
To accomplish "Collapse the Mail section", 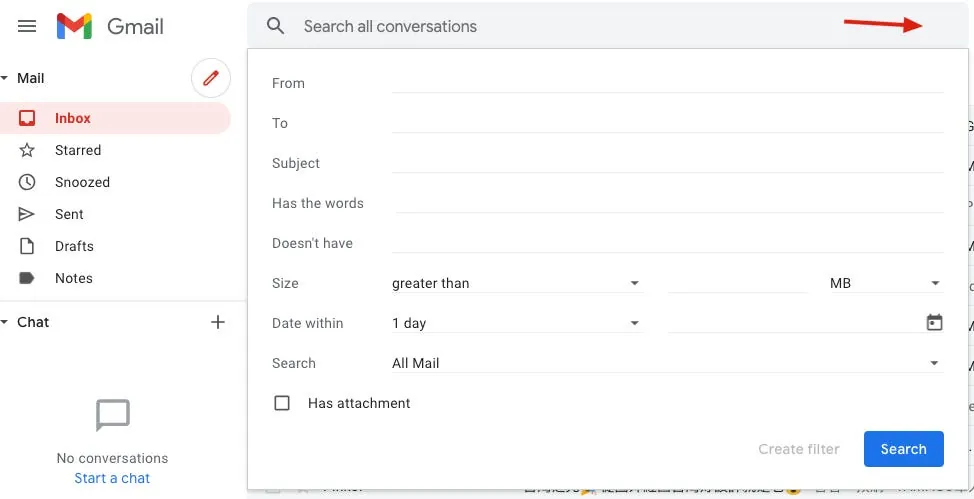I will point(5,78).
